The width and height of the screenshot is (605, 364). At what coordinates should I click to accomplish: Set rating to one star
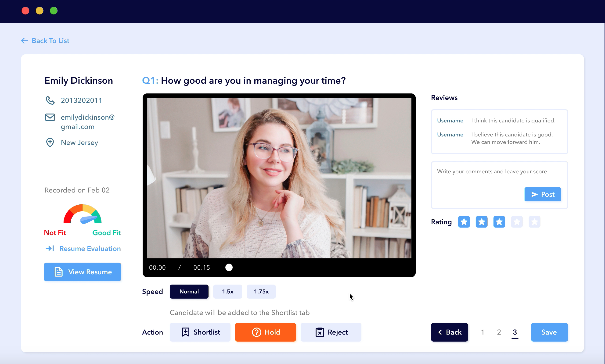click(x=464, y=222)
